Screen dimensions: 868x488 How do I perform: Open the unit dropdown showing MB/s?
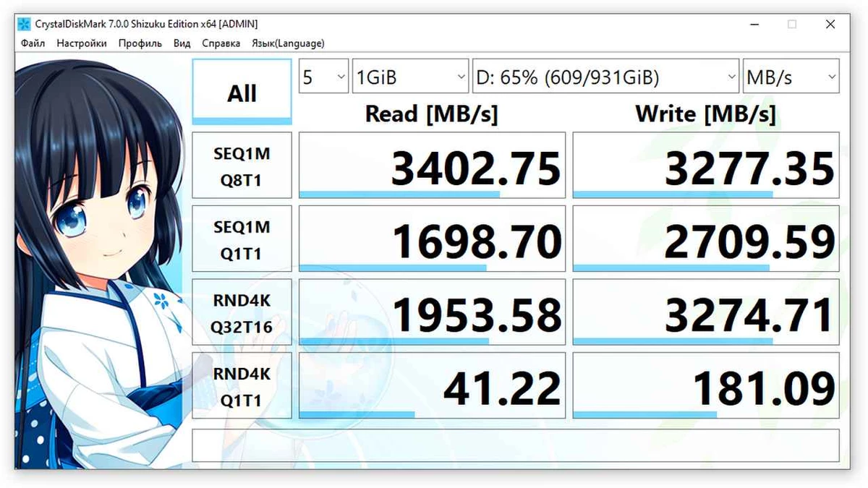pos(791,77)
